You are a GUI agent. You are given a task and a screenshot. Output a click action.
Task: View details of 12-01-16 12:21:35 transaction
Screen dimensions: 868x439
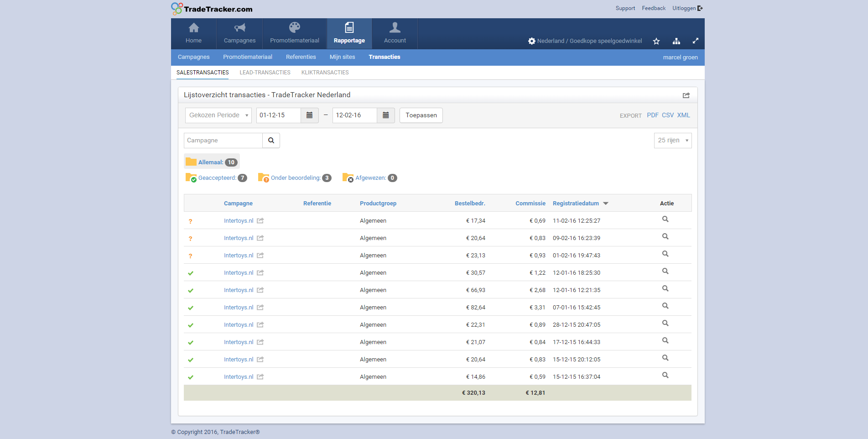pos(665,288)
